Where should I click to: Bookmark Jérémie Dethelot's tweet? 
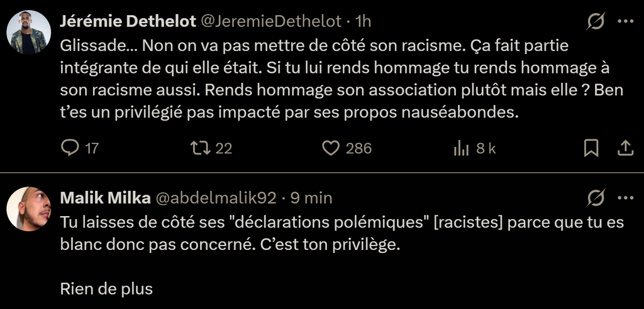(591, 148)
